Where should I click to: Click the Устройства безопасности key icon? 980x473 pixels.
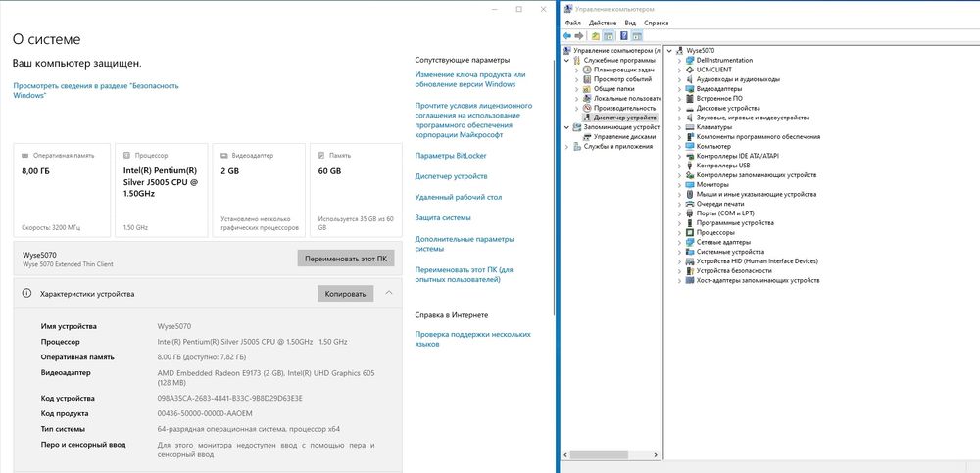[690, 270]
